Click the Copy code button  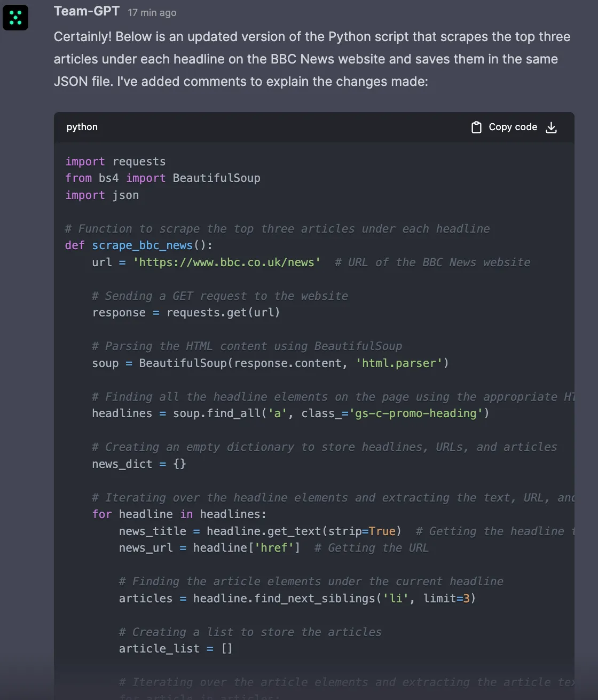pyautogui.click(x=505, y=127)
